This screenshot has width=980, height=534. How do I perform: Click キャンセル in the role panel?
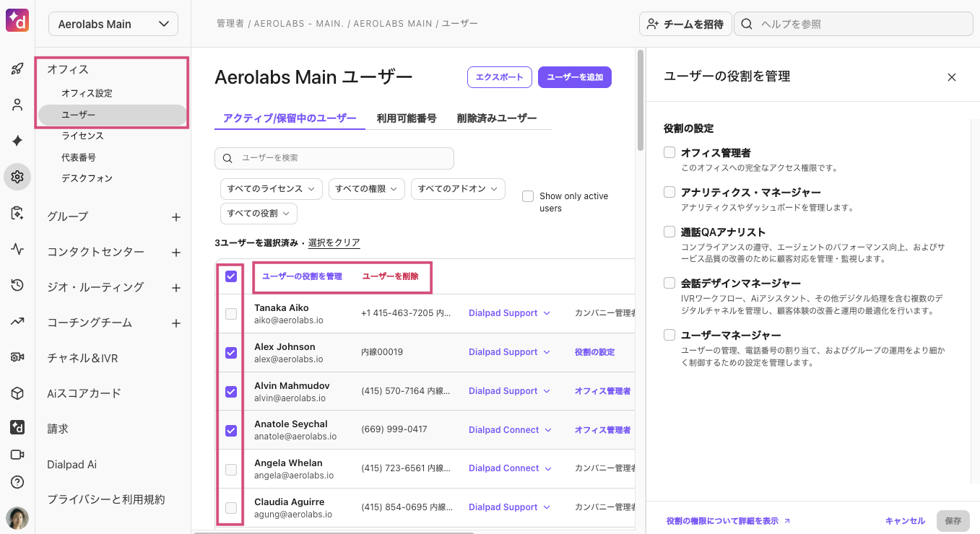click(x=905, y=521)
